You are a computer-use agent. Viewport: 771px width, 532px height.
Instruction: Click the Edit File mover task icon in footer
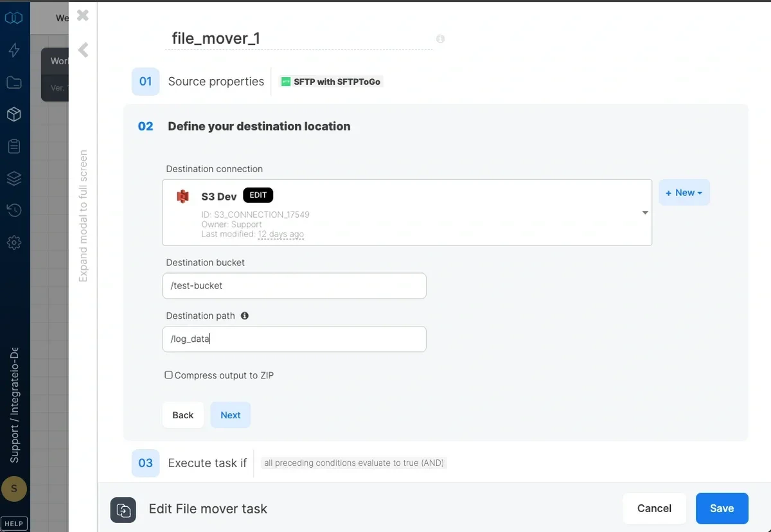123,510
